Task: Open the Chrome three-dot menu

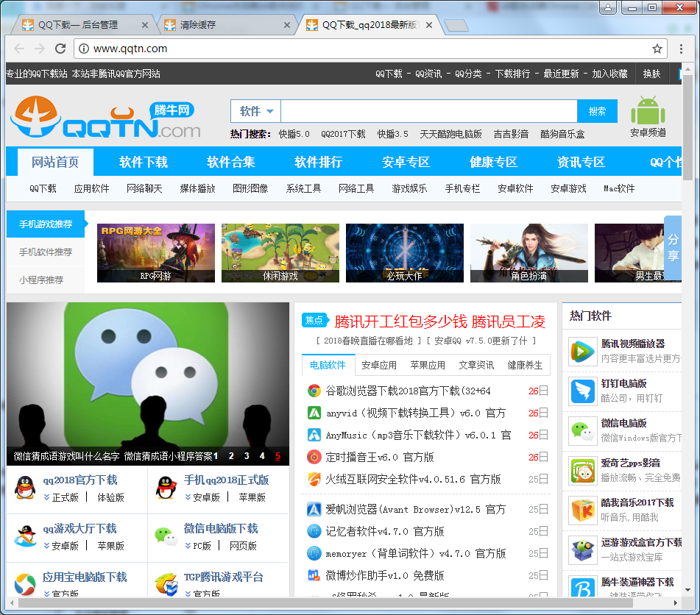Action: (681, 49)
